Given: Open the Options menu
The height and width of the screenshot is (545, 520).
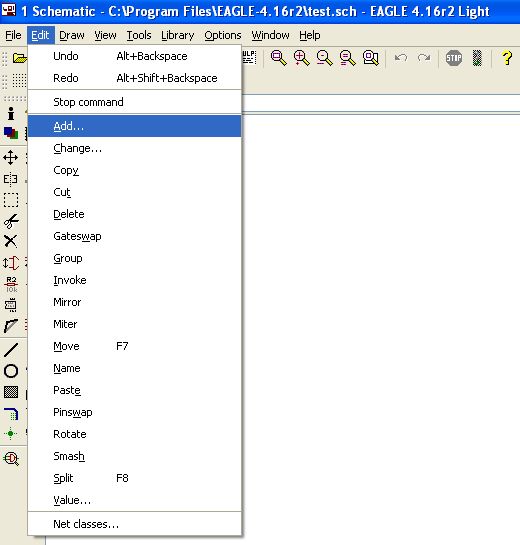Looking at the screenshot, I should click(x=222, y=35).
